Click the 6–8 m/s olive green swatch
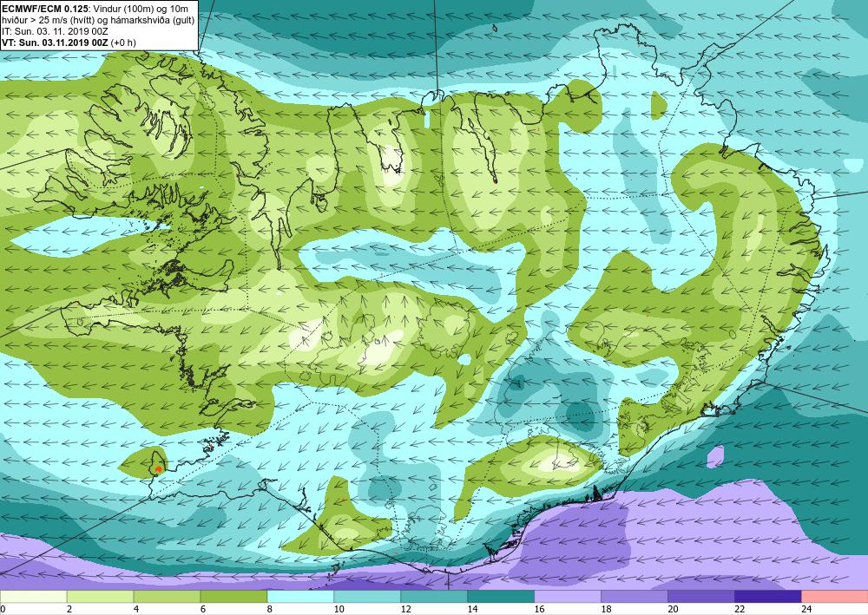Image resolution: width=868 pixels, height=615 pixels. (x=233, y=596)
